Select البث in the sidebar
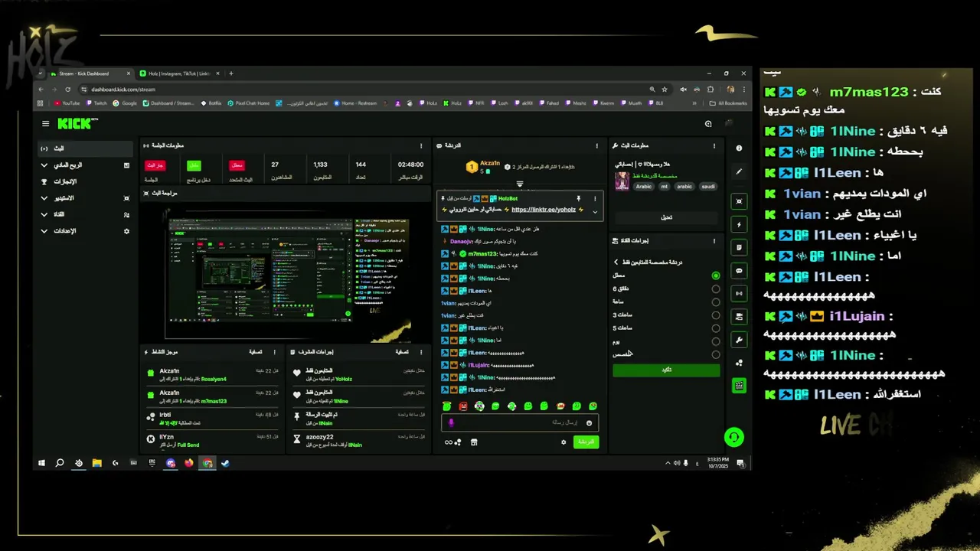The image size is (980, 551). (86, 148)
